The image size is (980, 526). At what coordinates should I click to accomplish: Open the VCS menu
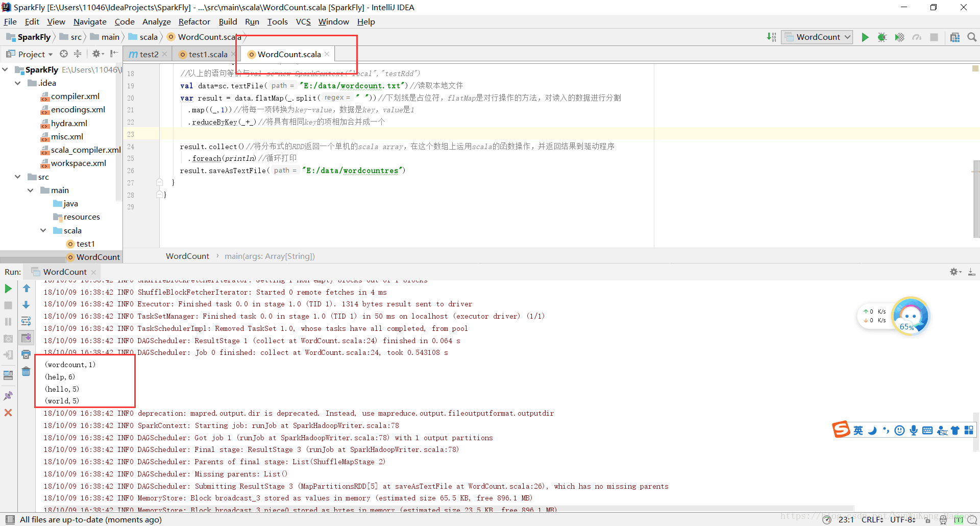[x=303, y=21]
